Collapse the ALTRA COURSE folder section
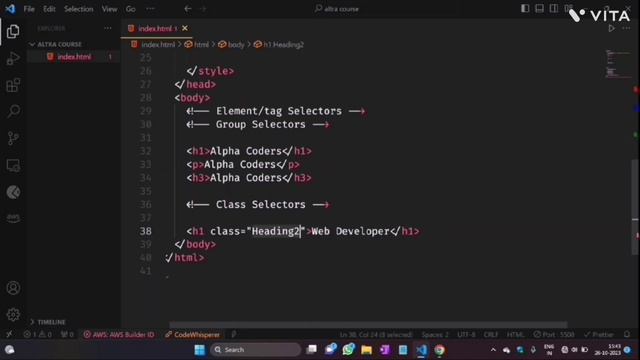 click(56, 44)
